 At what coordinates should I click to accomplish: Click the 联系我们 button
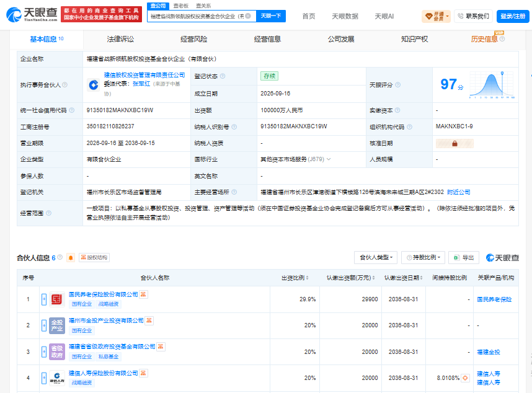point(473,16)
